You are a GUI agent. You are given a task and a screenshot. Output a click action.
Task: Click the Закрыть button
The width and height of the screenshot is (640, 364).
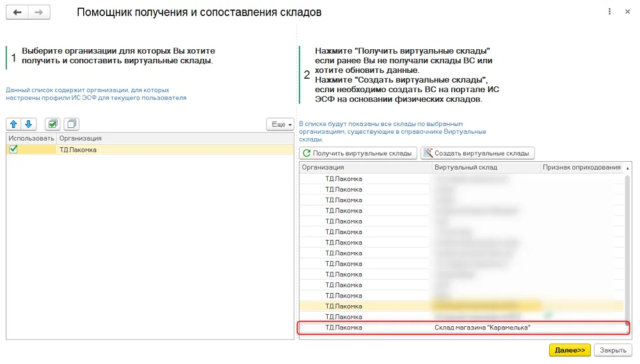click(612, 350)
